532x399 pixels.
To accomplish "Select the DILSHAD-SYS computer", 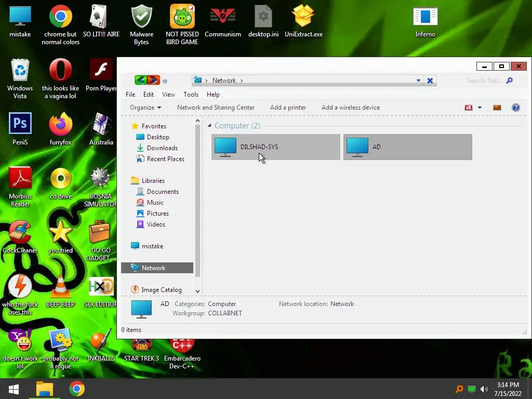I will (275, 147).
